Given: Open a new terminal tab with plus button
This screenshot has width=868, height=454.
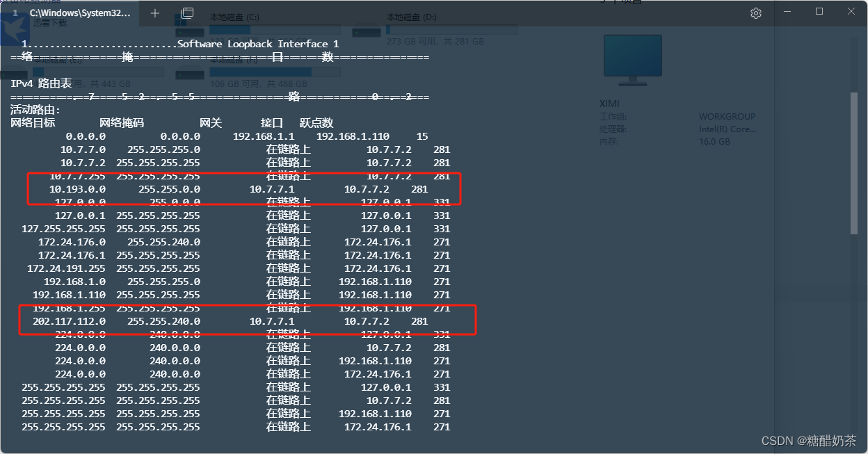Looking at the screenshot, I should pos(154,13).
